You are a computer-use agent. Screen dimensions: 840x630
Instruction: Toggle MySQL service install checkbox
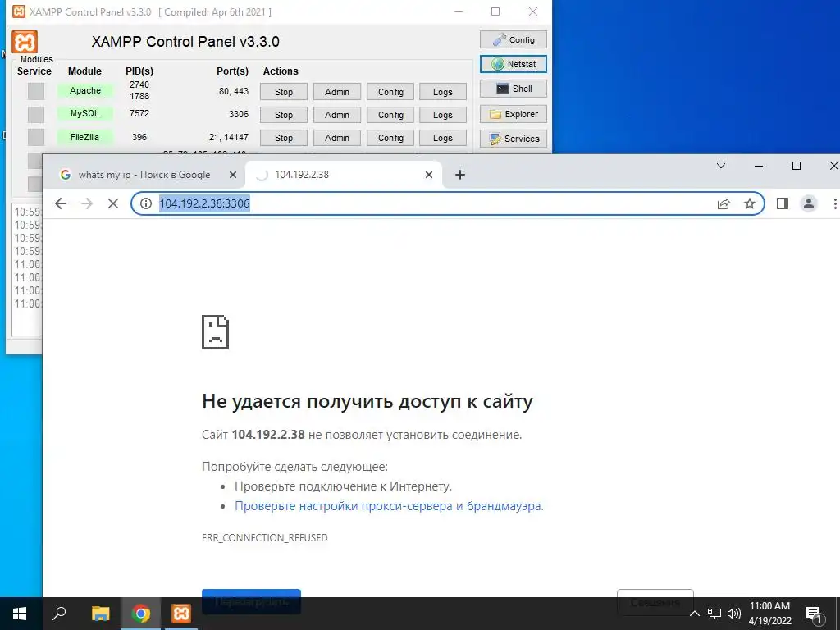click(36, 114)
